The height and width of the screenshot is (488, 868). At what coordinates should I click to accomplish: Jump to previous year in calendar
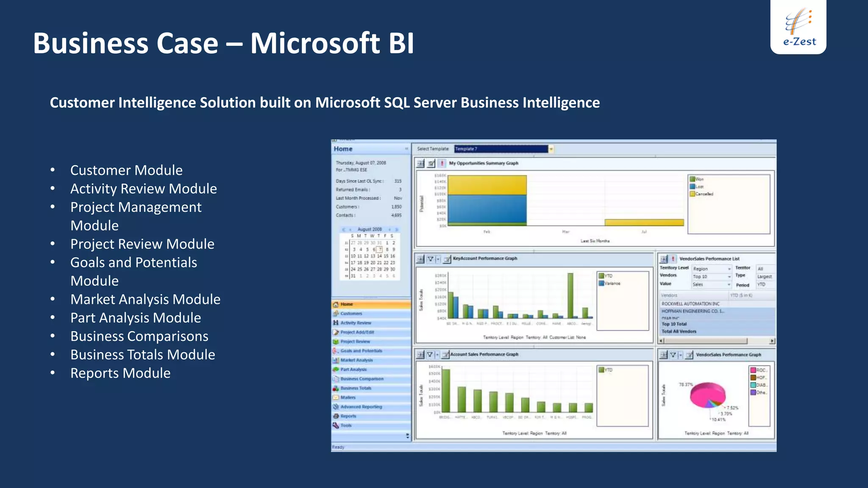(x=344, y=229)
